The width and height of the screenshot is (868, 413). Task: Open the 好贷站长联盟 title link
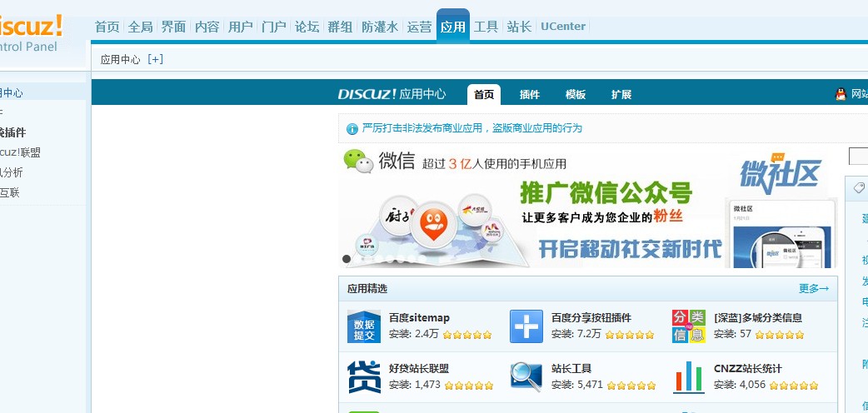pos(418,369)
